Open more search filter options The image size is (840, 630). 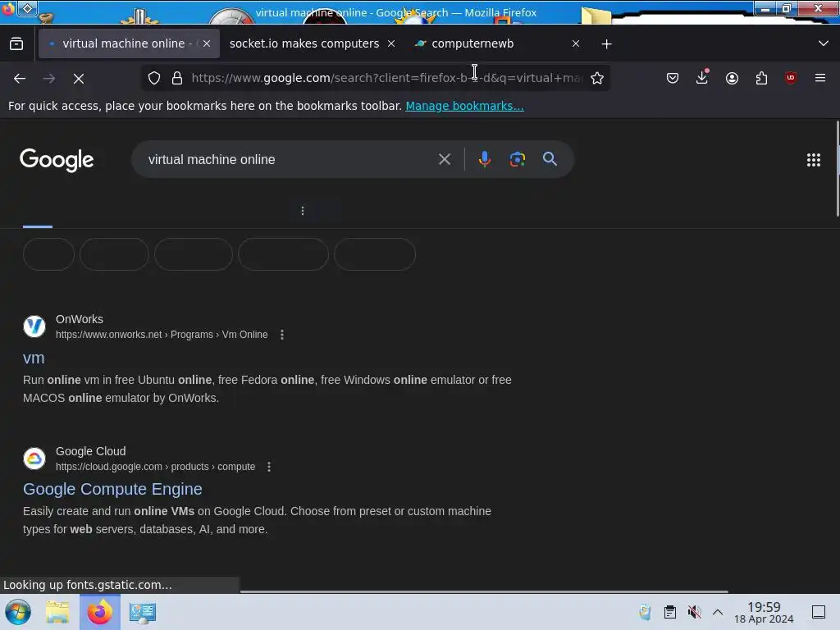[x=303, y=211]
